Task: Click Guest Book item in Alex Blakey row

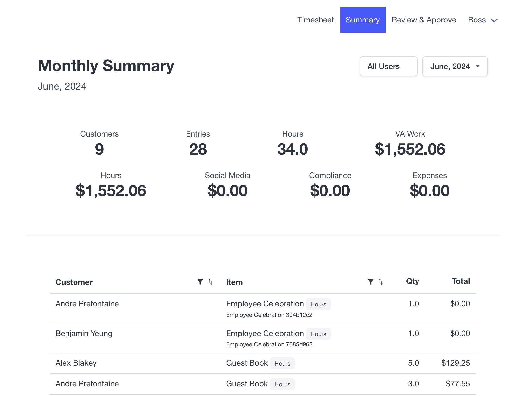Action: pos(247,363)
